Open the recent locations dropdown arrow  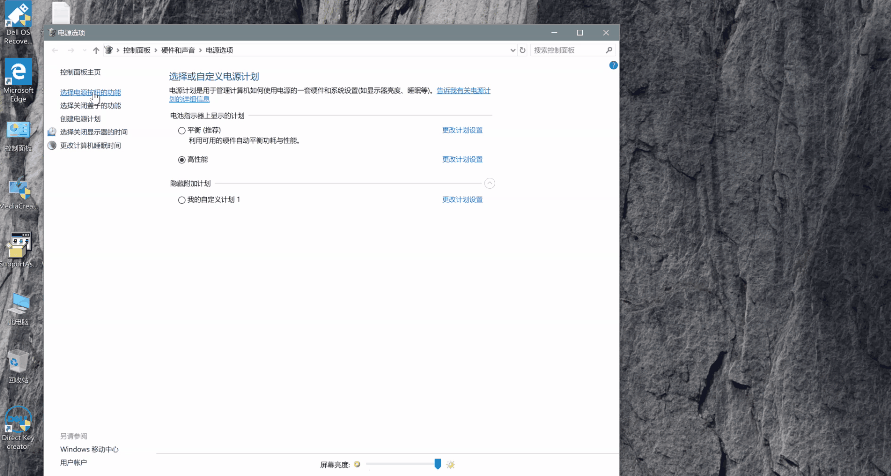pyautogui.click(x=84, y=50)
